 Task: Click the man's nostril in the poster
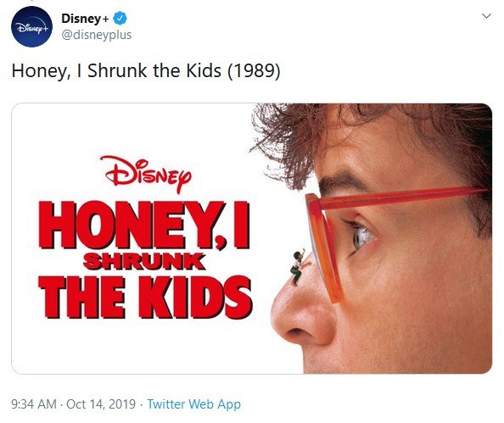click(x=296, y=332)
